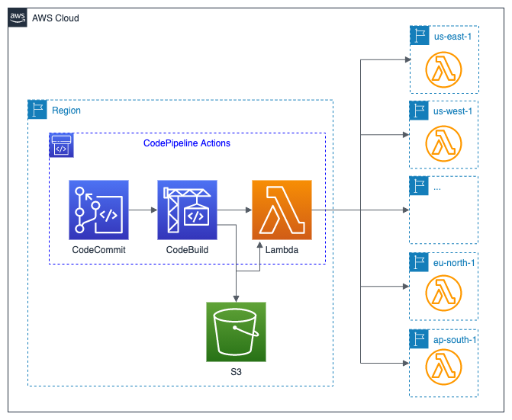Click the Lambda caption text
Image resolution: width=512 pixels, height=420 pixels.
point(282,250)
